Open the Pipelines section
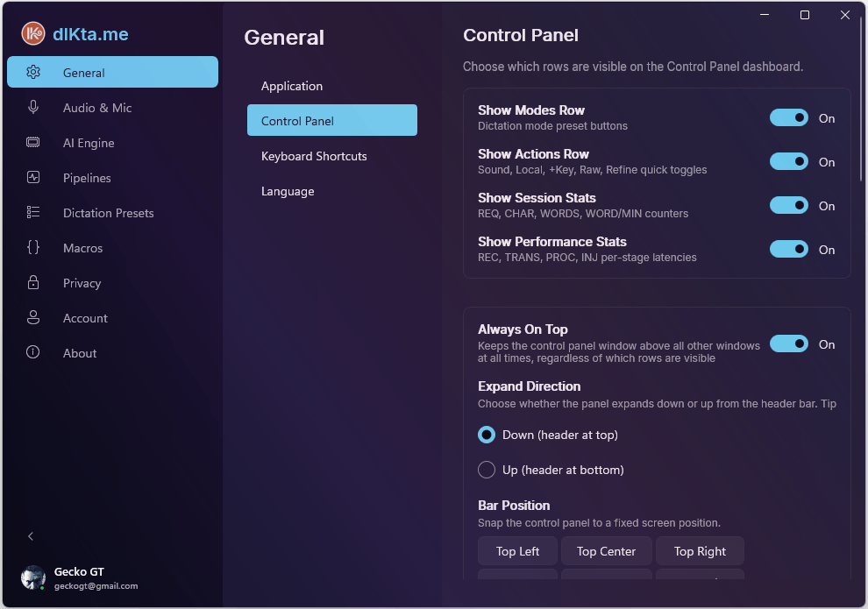The width and height of the screenshot is (868, 609). (112, 178)
